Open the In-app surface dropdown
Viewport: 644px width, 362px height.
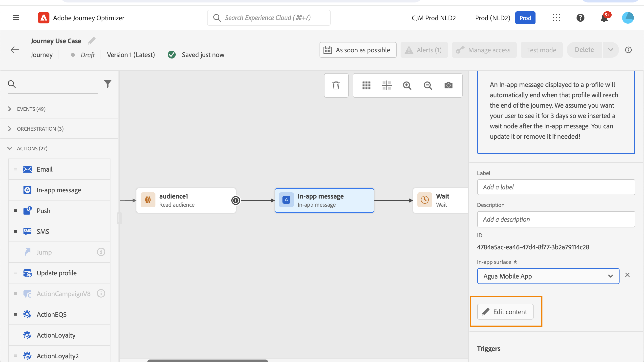pyautogui.click(x=548, y=276)
